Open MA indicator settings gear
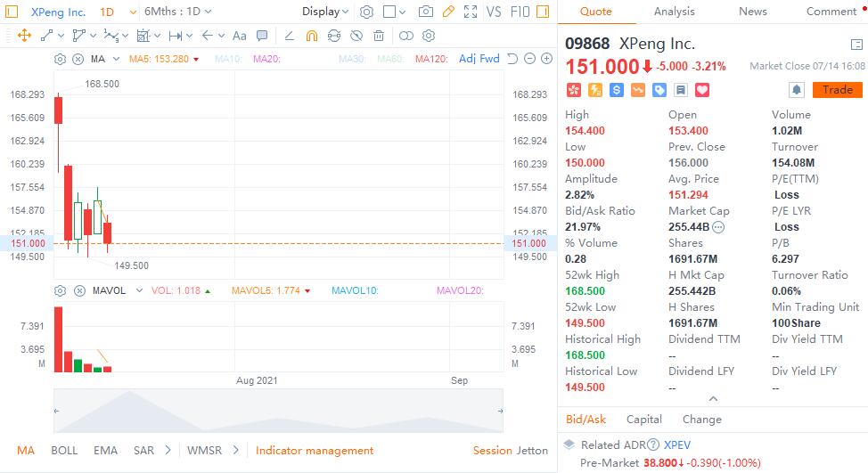The width and height of the screenshot is (868, 473). [x=61, y=59]
